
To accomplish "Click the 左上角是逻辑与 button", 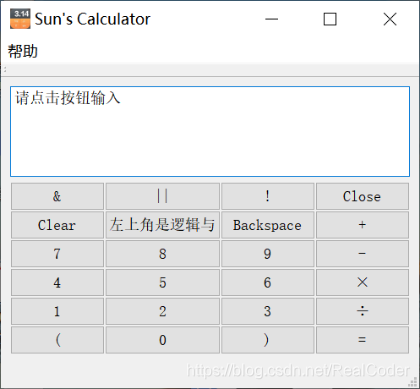I will click(x=163, y=225).
